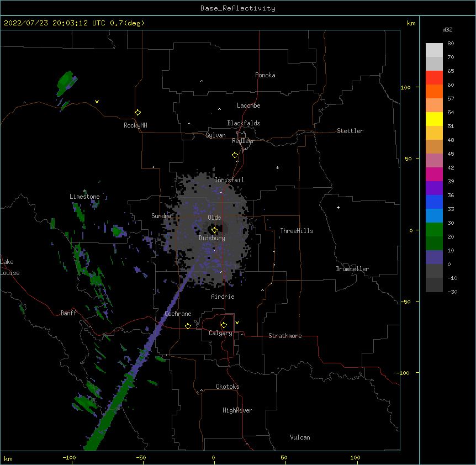Click the Ponoka city label
The height and width of the screenshot is (465, 476).
pyautogui.click(x=265, y=75)
